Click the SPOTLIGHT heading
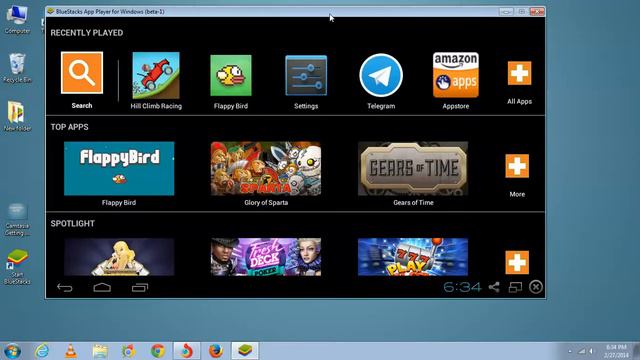640x360 pixels. point(72,224)
